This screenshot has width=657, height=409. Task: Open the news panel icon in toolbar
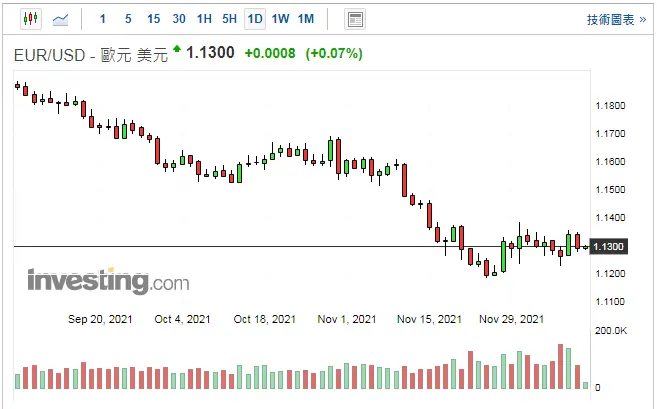click(x=354, y=19)
